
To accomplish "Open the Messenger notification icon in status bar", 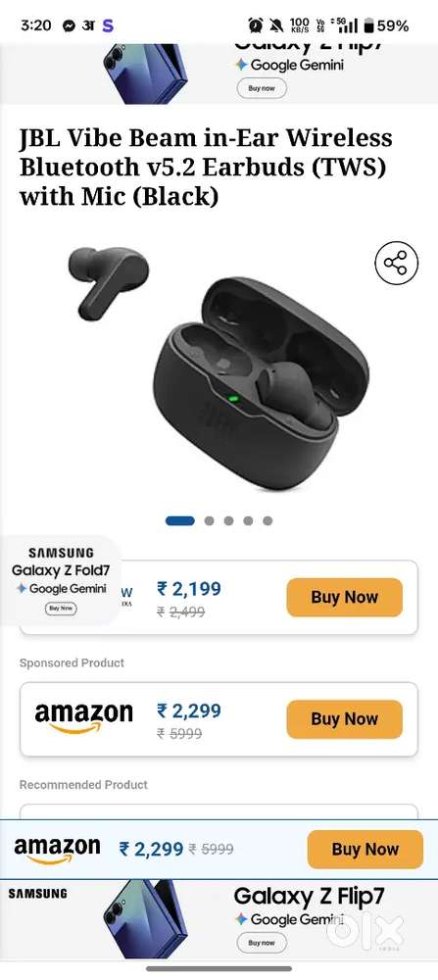I will [x=69, y=25].
